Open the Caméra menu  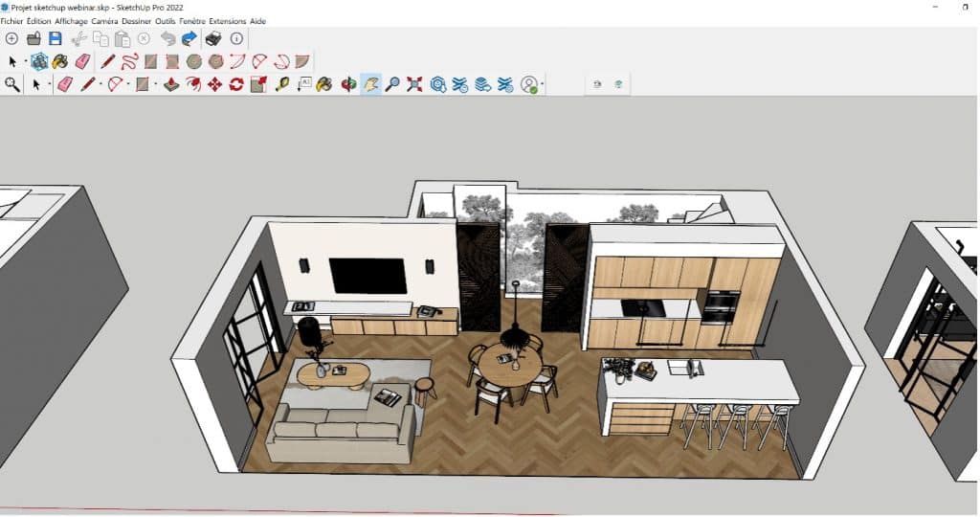(104, 21)
